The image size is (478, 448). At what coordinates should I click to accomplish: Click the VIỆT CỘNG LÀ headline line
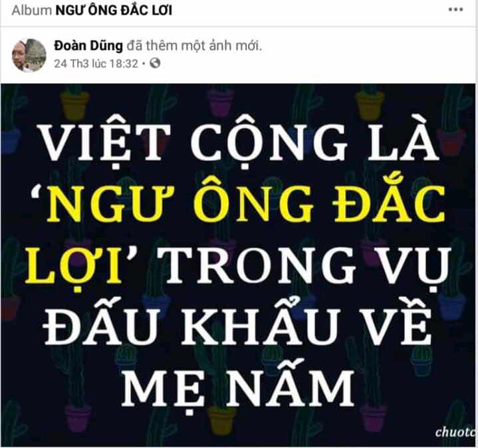(239, 143)
